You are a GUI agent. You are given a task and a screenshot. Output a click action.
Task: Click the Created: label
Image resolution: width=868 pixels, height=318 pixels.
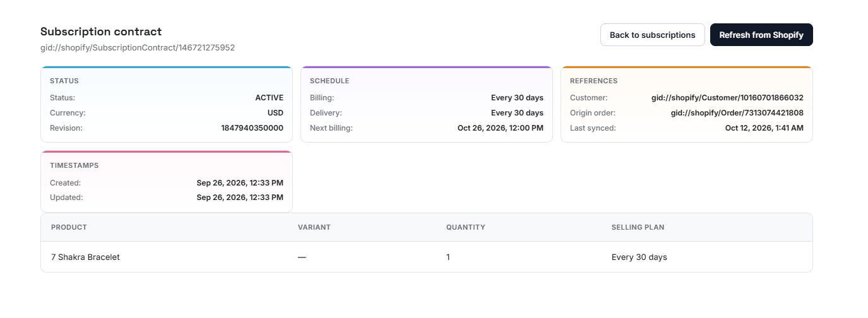tap(66, 183)
